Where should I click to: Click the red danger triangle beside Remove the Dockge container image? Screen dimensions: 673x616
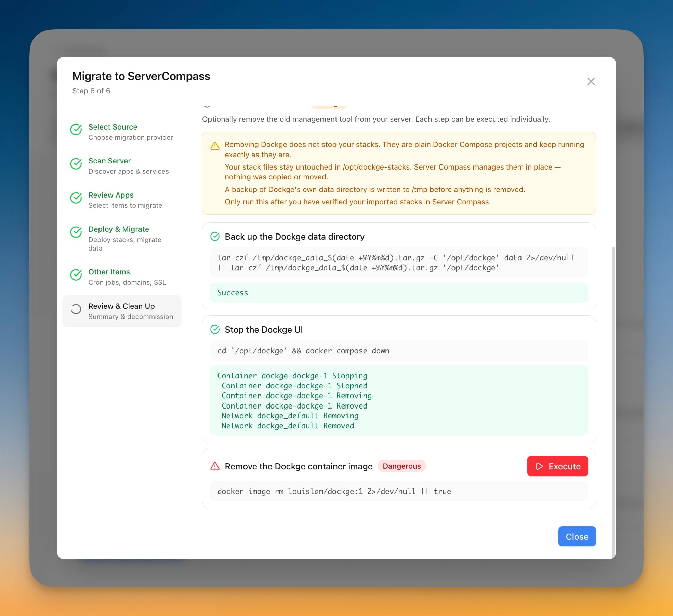[215, 466]
